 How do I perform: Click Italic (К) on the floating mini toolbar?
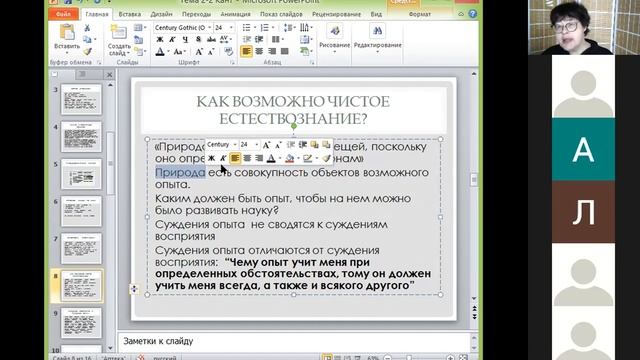point(223,158)
